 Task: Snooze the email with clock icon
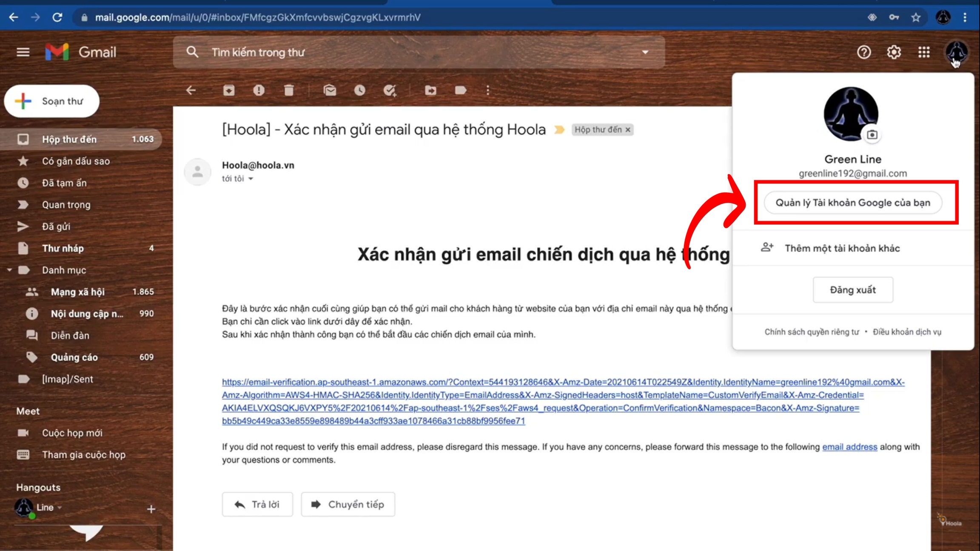[x=359, y=90]
